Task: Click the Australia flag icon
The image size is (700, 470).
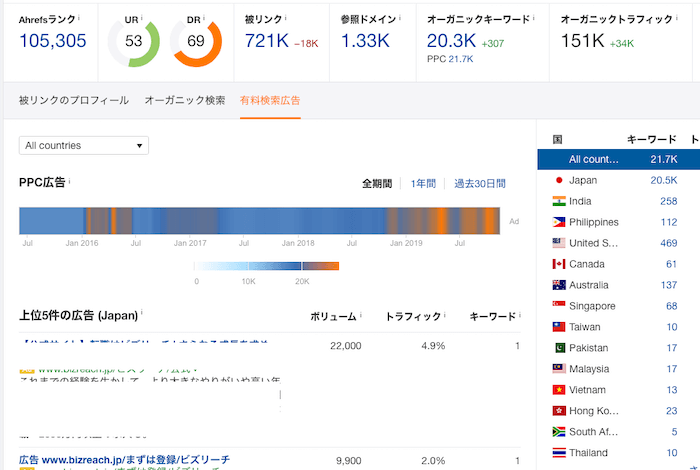Action: (559, 285)
